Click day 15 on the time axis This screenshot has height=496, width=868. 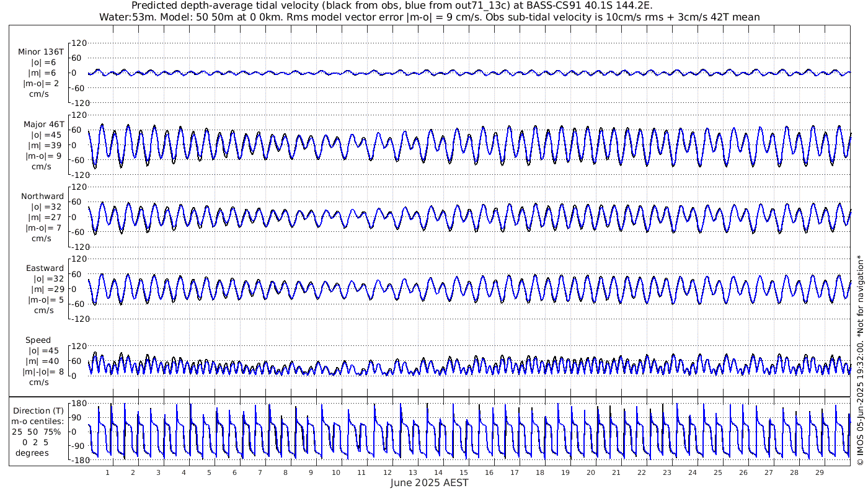coord(463,472)
